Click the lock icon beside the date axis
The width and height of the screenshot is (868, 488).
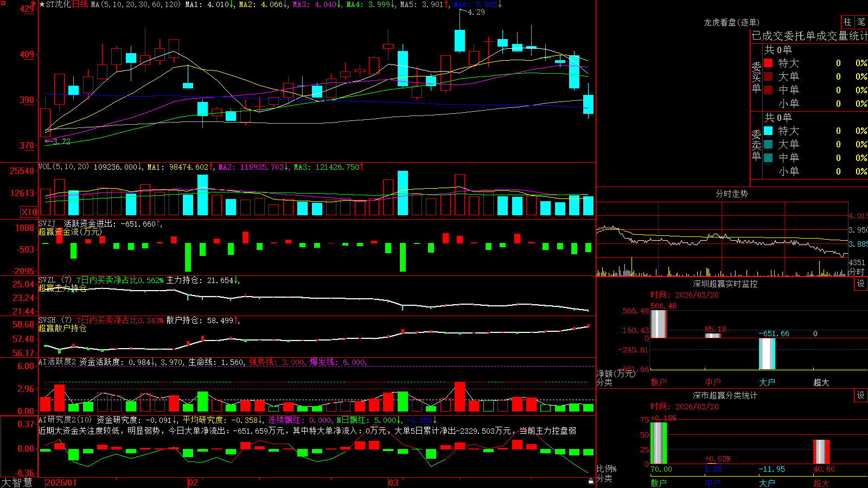point(591,481)
